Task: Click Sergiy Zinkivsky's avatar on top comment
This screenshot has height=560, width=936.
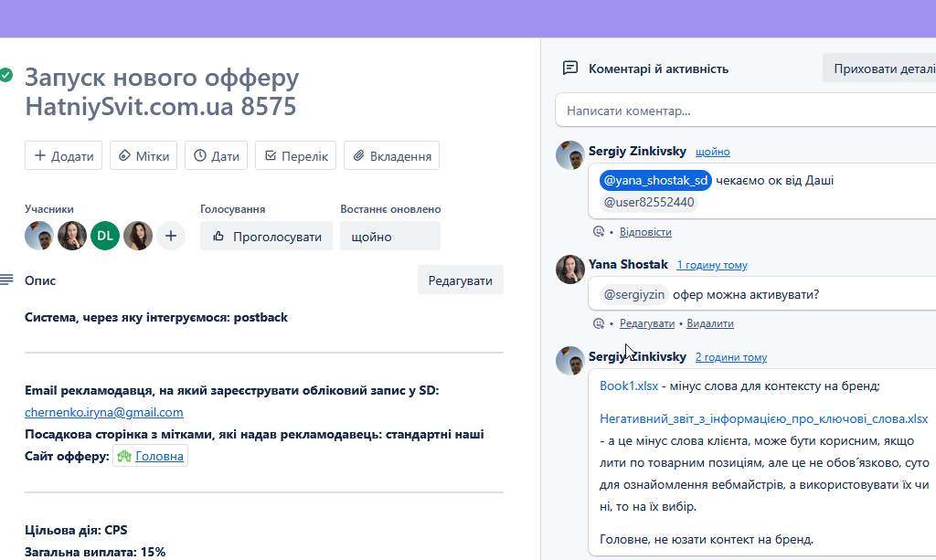Action: pyautogui.click(x=570, y=155)
